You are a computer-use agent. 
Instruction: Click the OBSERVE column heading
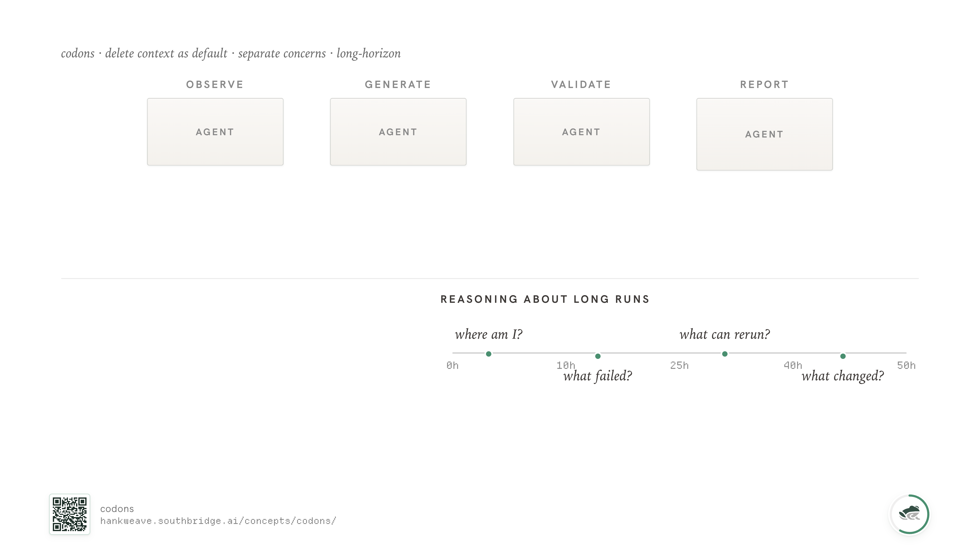pyautogui.click(x=215, y=84)
